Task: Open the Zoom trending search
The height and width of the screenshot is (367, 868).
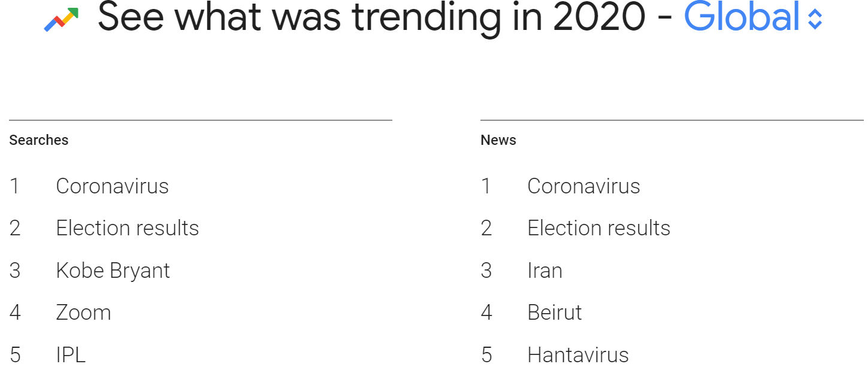Action: [84, 313]
